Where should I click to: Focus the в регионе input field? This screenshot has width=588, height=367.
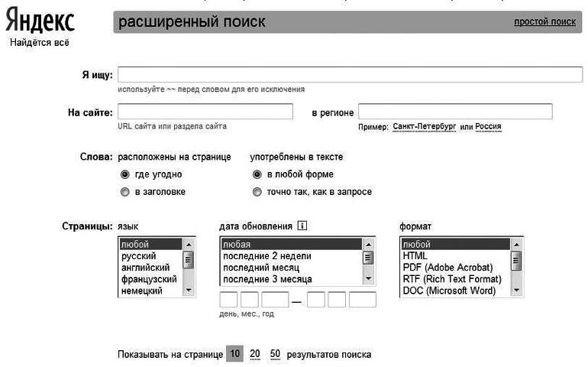pos(455,112)
